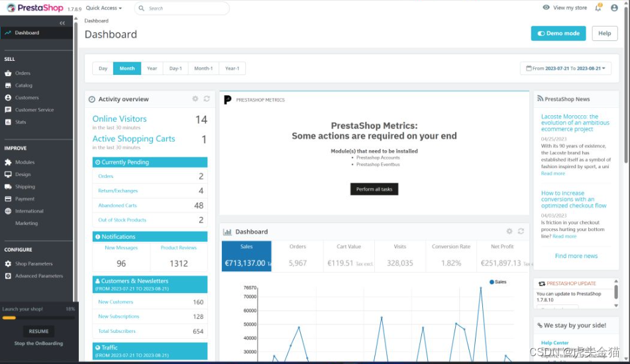630x364 pixels.
Task: Select the Day-1 period tab
Action: click(176, 68)
